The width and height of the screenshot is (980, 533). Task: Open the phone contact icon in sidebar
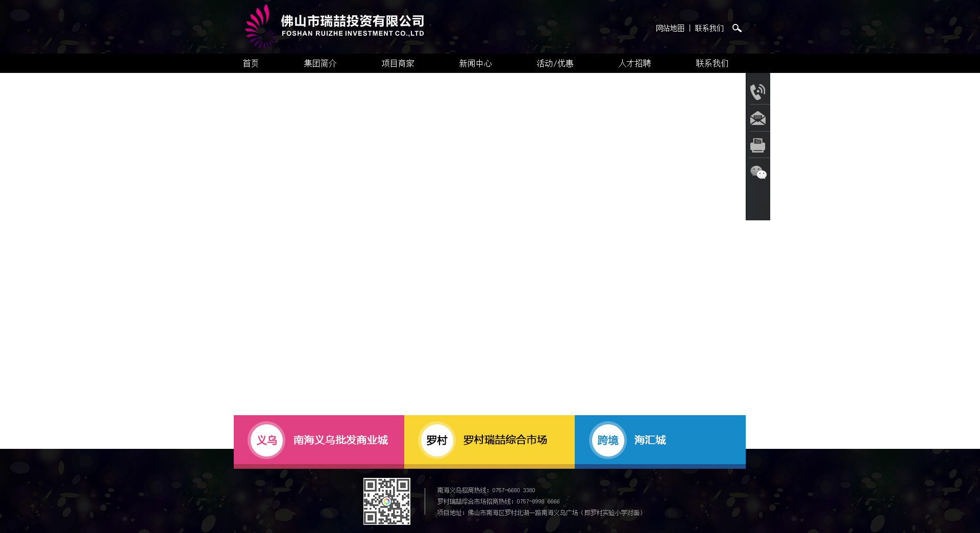757,92
